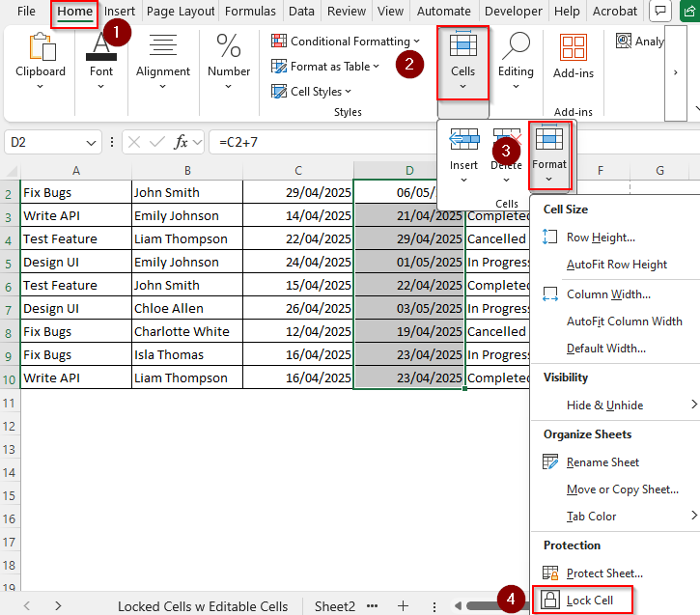Switch to Sheet2 tab
Image resolution: width=700 pixels, height=615 pixels.
pos(335,606)
